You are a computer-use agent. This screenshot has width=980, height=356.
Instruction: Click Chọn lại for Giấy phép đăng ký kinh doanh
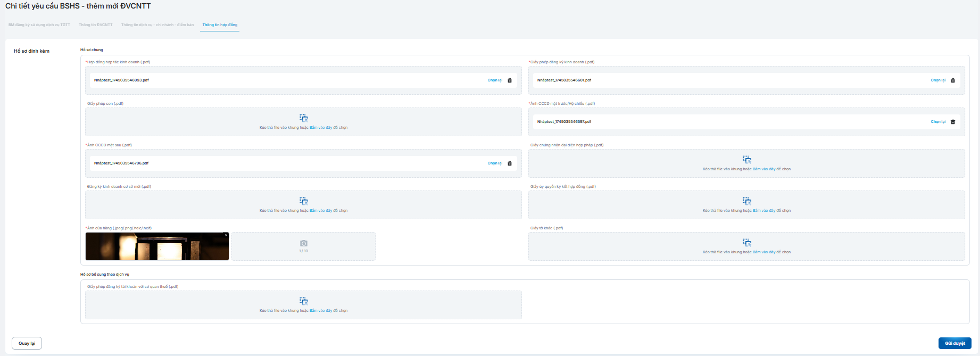click(x=938, y=80)
